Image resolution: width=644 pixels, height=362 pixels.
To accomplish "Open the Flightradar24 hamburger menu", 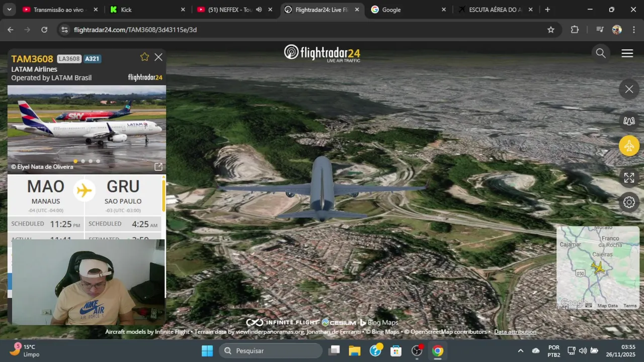I will [627, 53].
